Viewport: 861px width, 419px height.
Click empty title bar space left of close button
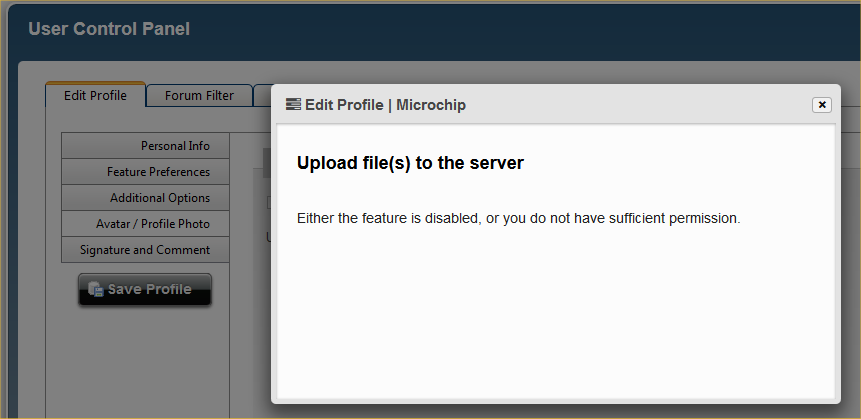[x=640, y=105]
